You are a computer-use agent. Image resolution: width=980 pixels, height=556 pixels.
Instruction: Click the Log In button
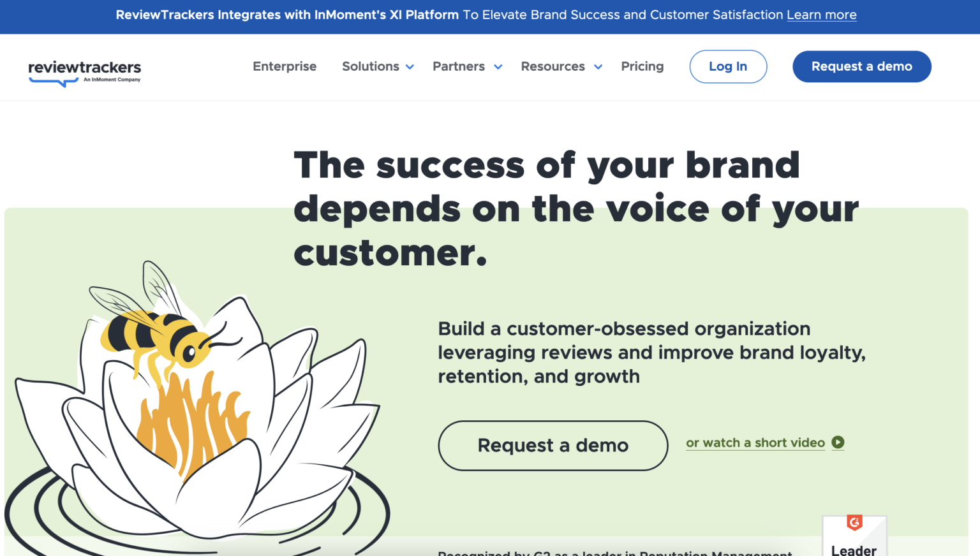(728, 66)
